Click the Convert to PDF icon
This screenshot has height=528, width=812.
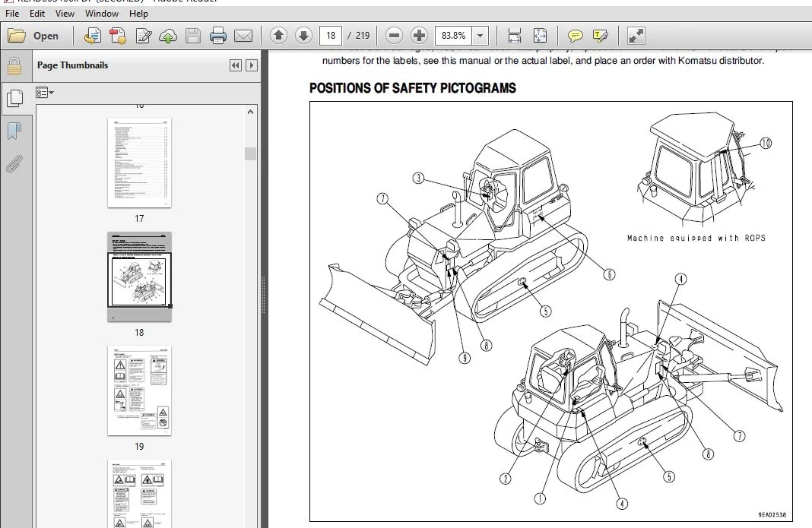click(x=118, y=36)
